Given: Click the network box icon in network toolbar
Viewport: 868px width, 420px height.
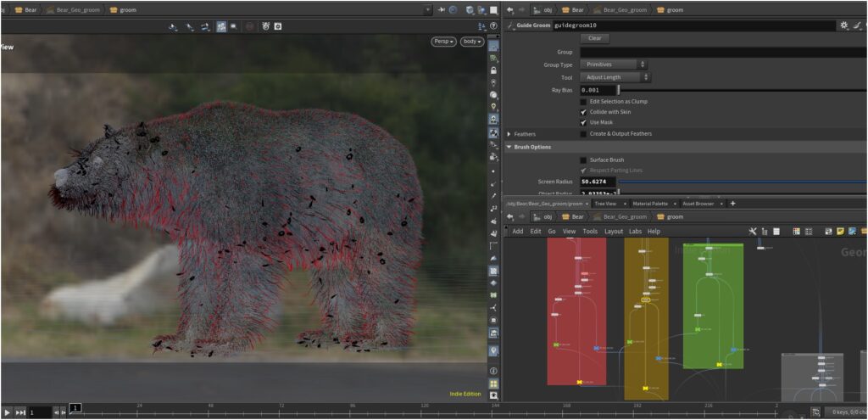Looking at the screenshot, I should 829,231.
